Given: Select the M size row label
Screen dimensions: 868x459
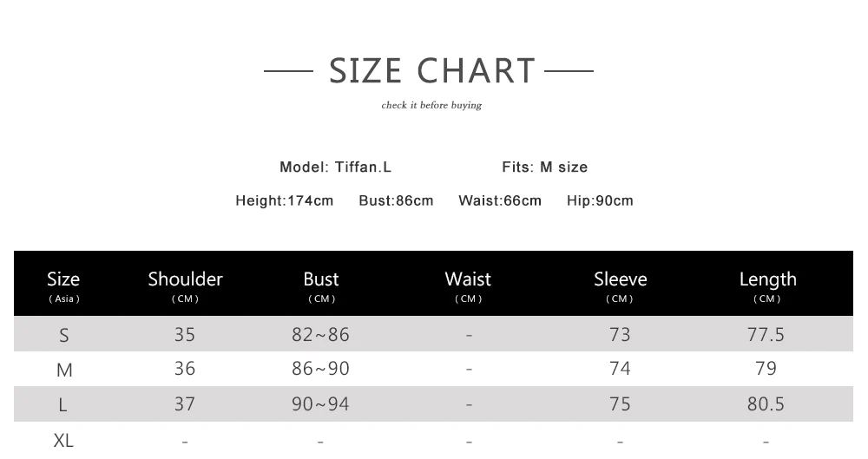Looking at the screenshot, I should pyautogui.click(x=64, y=370).
